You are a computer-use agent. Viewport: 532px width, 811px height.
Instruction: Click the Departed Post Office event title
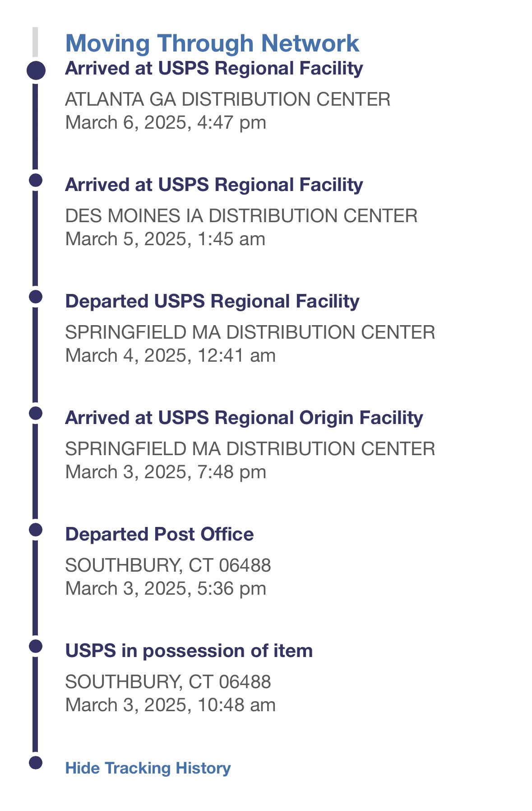[159, 535]
